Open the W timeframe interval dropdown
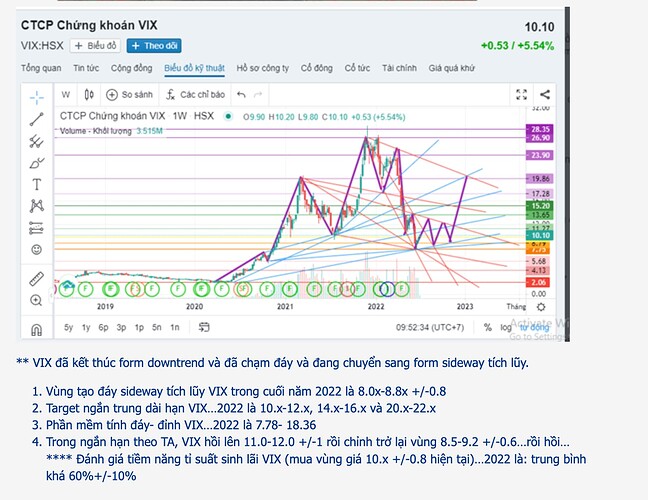 point(66,95)
